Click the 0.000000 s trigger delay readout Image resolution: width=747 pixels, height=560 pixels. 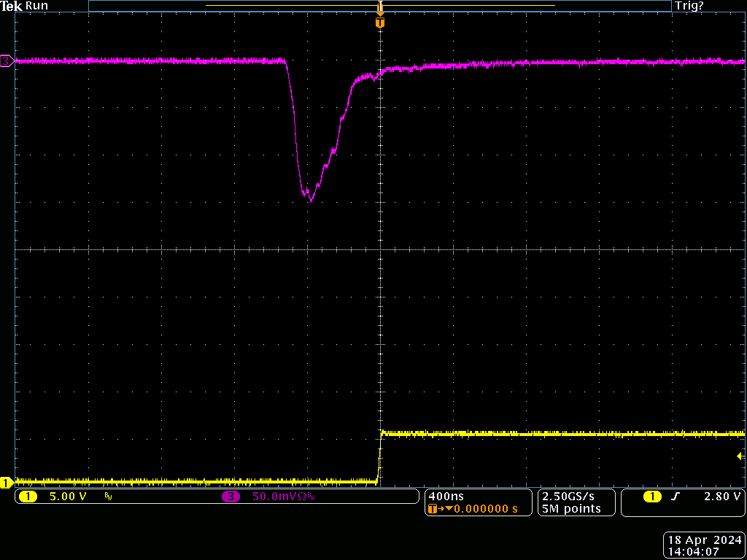tap(486, 508)
